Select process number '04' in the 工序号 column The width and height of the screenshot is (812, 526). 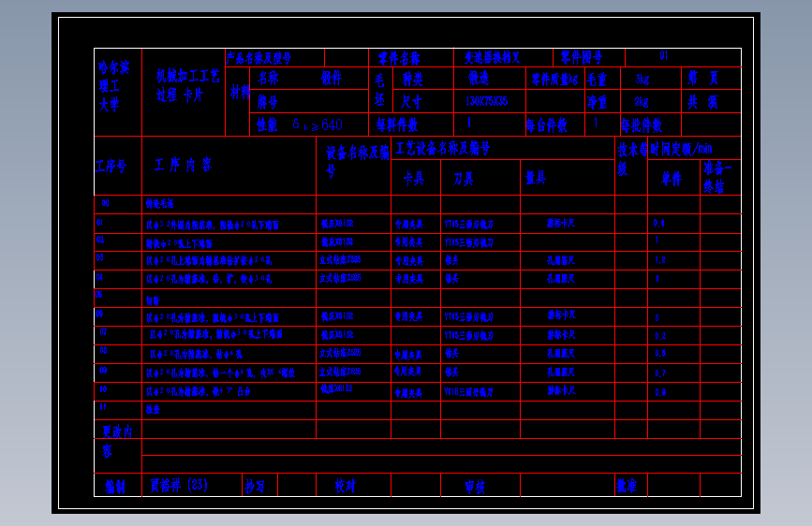point(99,277)
